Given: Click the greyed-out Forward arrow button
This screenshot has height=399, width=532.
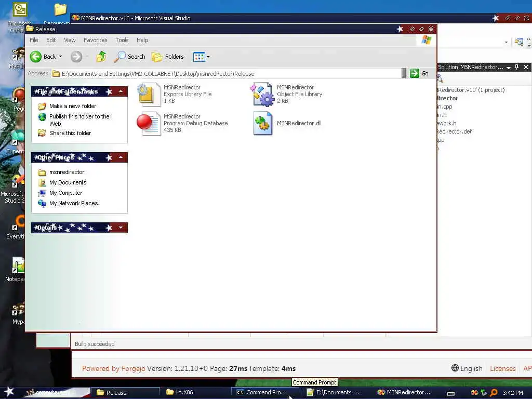Looking at the screenshot, I should [x=76, y=57].
